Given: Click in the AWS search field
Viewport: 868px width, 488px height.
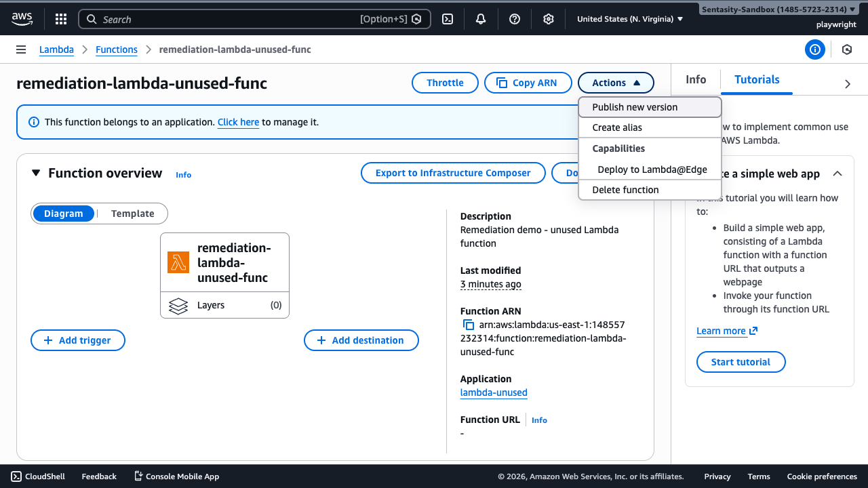Looking at the screenshot, I should (x=231, y=19).
